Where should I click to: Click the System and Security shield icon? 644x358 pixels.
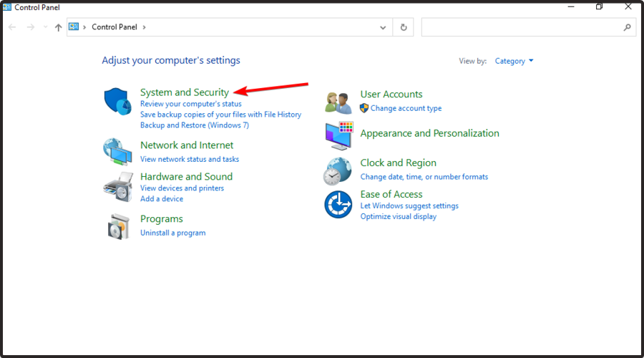(x=117, y=102)
